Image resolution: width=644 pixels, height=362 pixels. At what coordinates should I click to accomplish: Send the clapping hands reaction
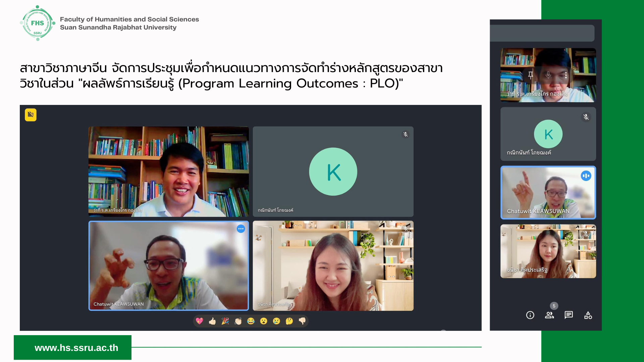pos(238,321)
